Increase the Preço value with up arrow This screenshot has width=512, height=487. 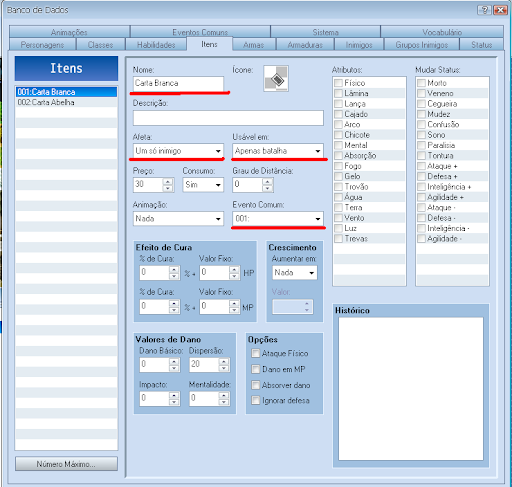(x=168, y=182)
